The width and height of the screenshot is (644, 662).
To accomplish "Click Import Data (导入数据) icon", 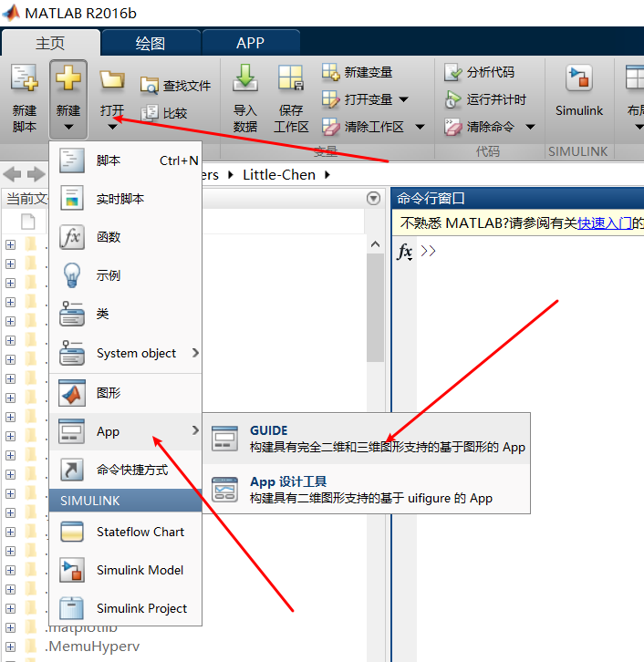I will pos(245,78).
